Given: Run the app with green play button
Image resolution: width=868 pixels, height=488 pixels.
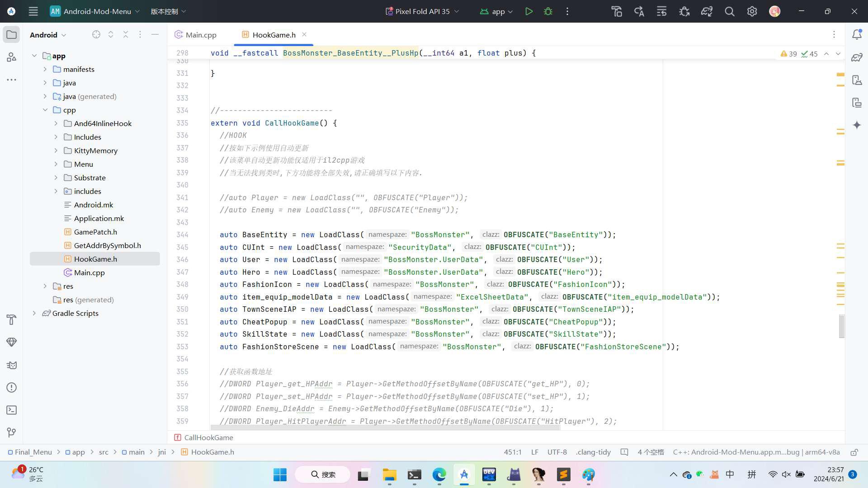Looking at the screenshot, I should (528, 11).
